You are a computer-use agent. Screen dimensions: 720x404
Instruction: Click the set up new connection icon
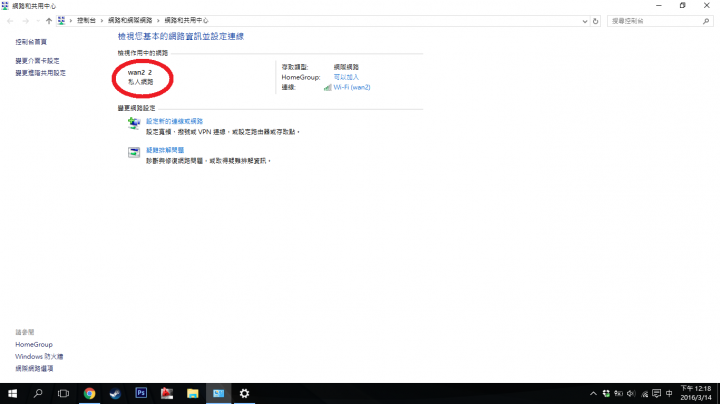point(134,123)
